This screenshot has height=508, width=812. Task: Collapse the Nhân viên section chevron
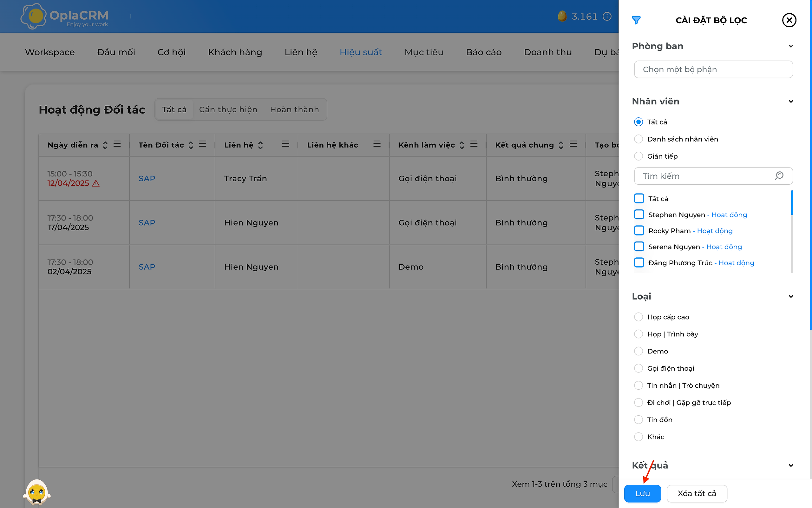click(791, 102)
